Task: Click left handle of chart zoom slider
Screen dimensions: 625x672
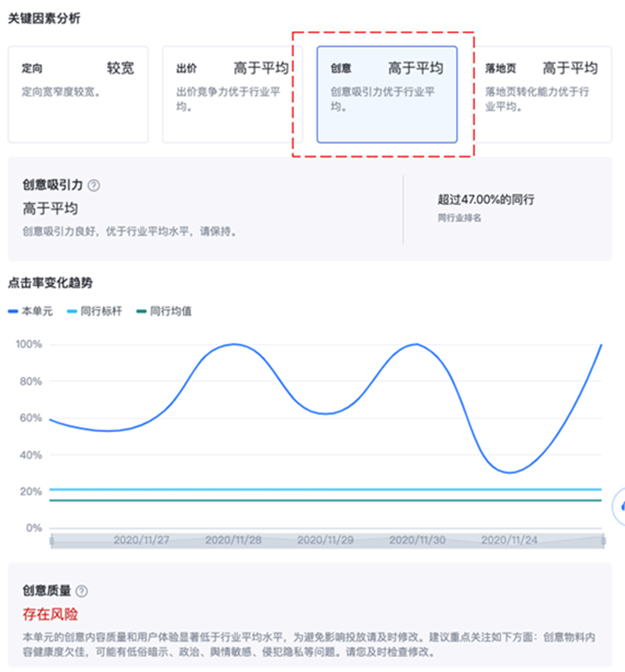Action: (52, 541)
